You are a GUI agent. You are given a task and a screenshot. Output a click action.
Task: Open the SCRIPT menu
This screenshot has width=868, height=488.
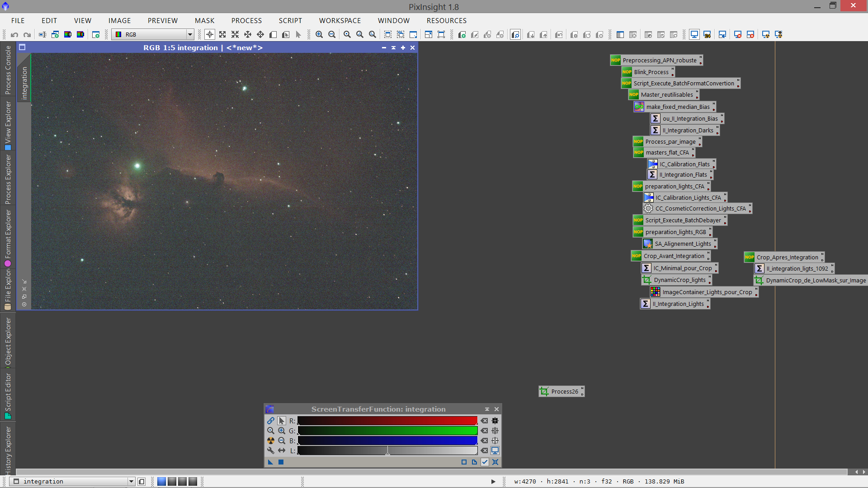pos(290,21)
